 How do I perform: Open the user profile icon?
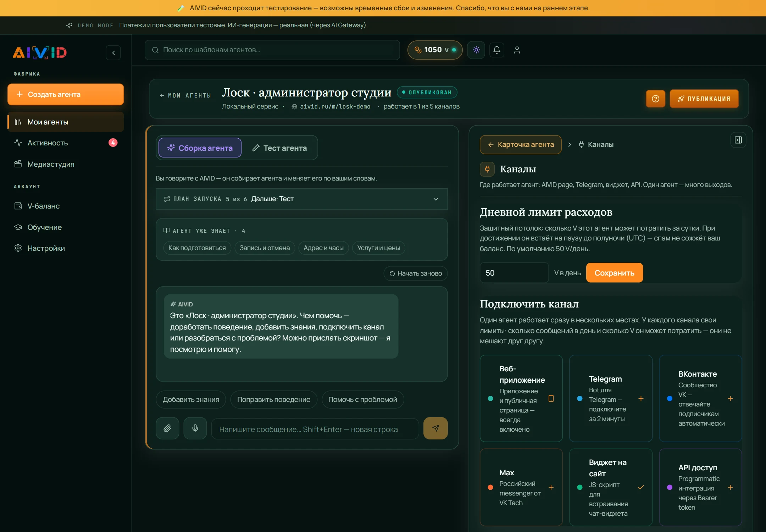click(x=517, y=50)
